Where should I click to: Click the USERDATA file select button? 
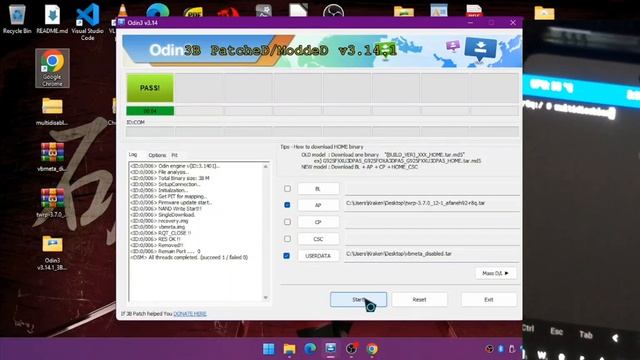pyautogui.click(x=318, y=256)
